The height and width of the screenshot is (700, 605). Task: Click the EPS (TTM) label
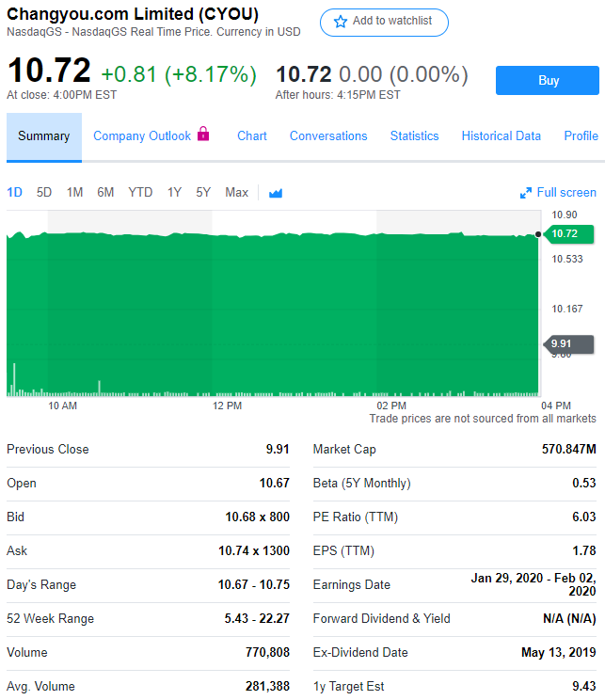[x=343, y=551]
